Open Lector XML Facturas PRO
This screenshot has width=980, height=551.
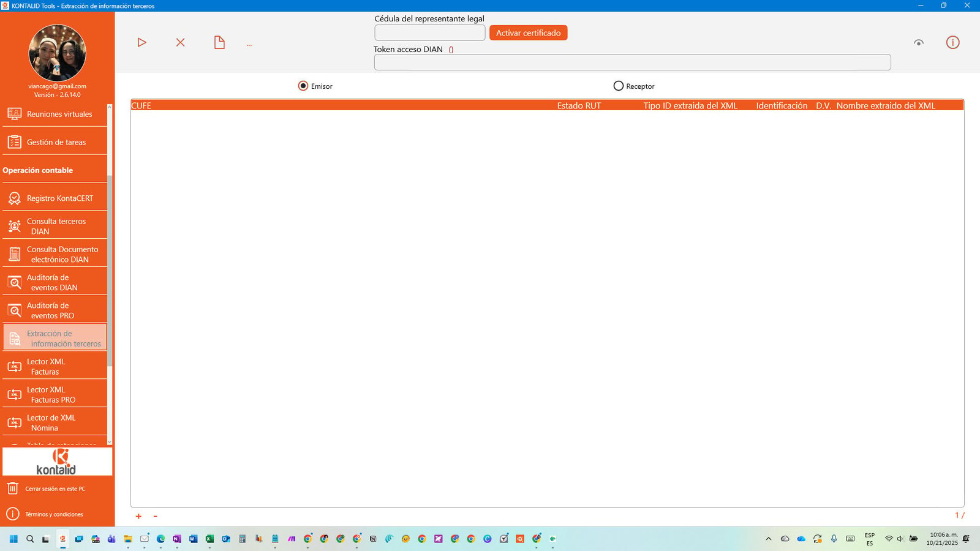[55, 395]
